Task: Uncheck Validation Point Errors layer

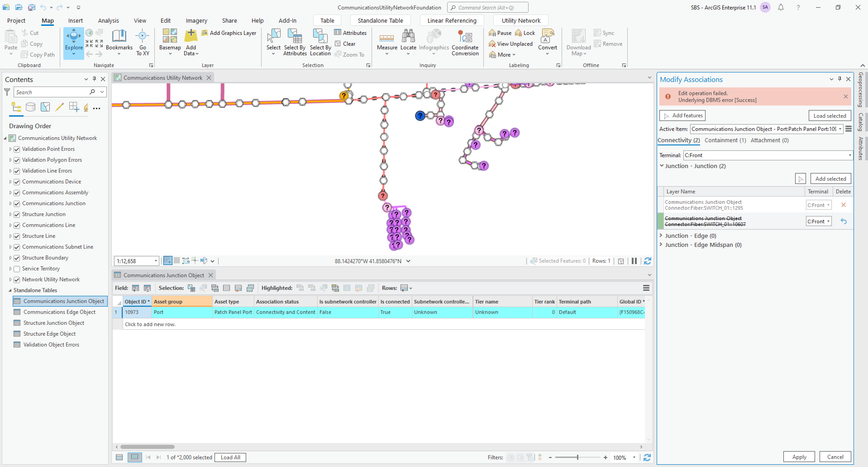Action: (17, 149)
